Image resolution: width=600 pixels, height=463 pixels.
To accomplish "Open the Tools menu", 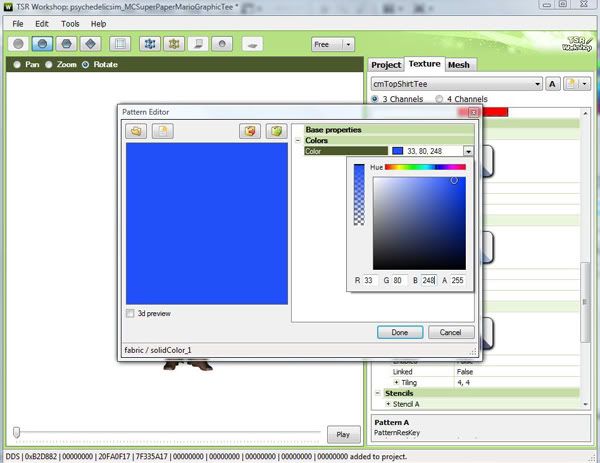I will click(70, 24).
